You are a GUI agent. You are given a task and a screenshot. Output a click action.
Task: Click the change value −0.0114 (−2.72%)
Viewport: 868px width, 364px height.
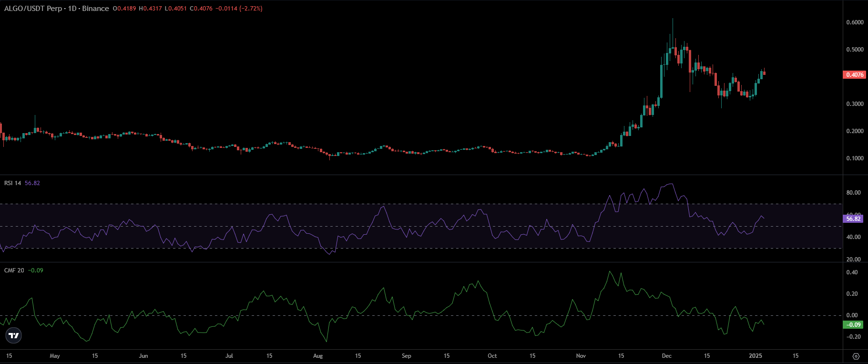tap(239, 9)
